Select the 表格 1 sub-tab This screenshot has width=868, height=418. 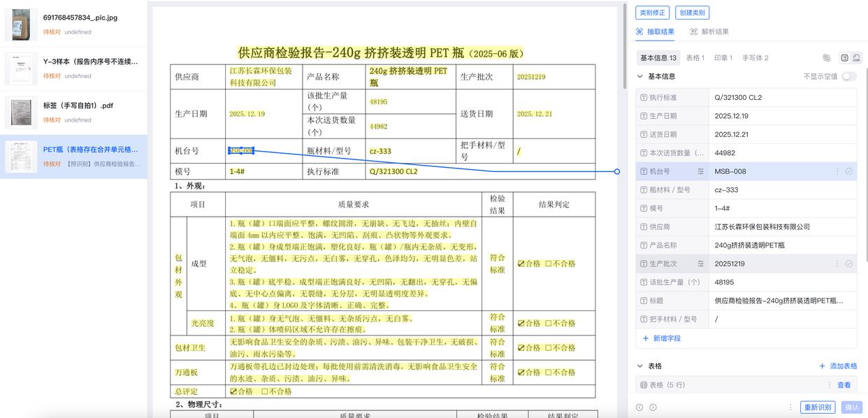coord(695,58)
